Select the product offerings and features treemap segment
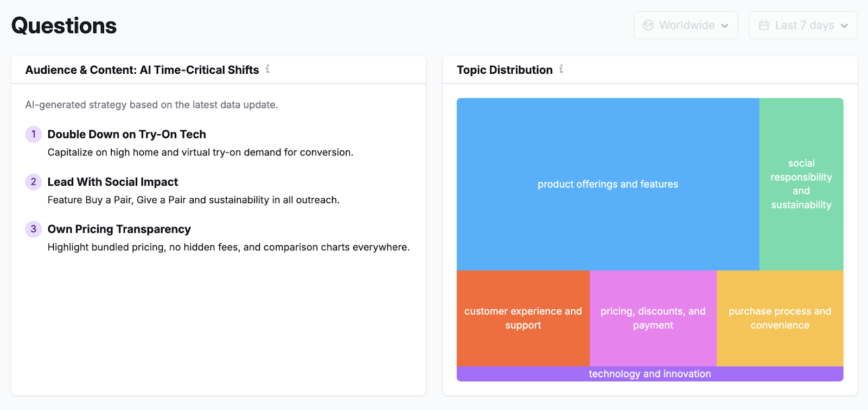868x410 pixels. [x=608, y=184]
